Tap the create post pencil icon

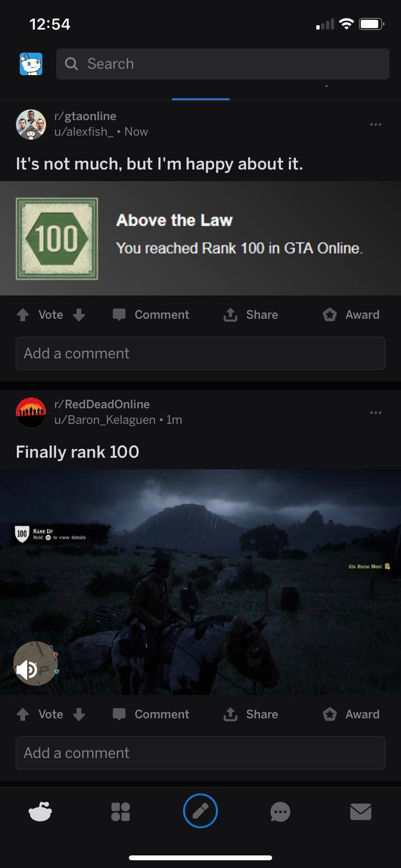[x=200, y=811]
